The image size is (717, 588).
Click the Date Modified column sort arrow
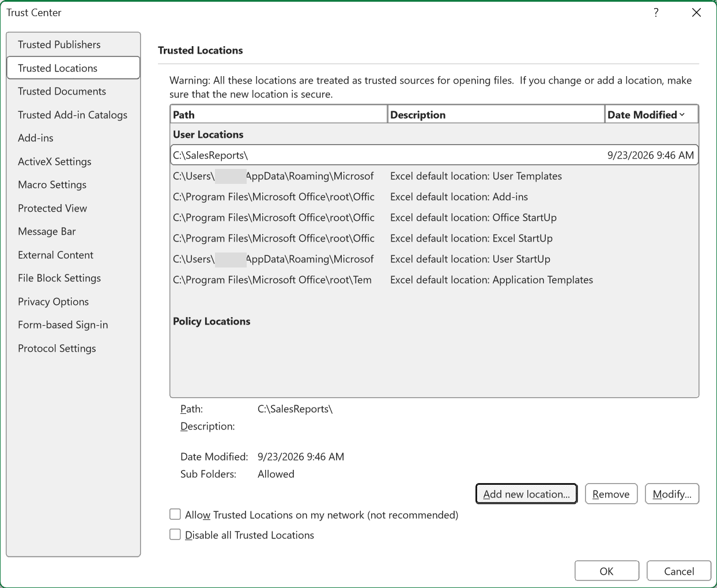(x=682, y=115)
